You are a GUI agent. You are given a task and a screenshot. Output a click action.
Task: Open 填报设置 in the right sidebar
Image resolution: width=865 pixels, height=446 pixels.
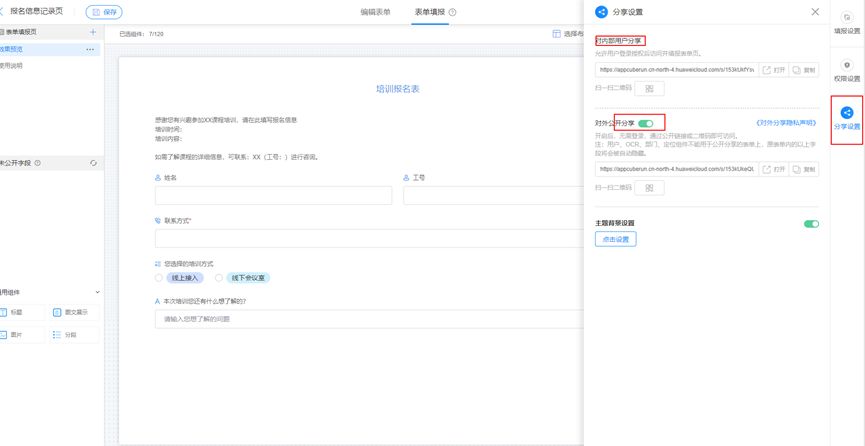(847, 23)
